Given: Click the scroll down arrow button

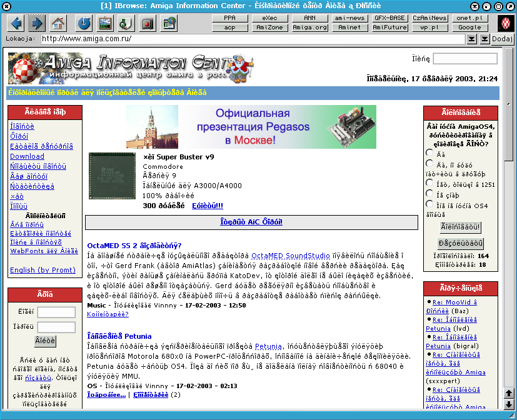Looking at the screenshot, I should (x=508, y=404).
